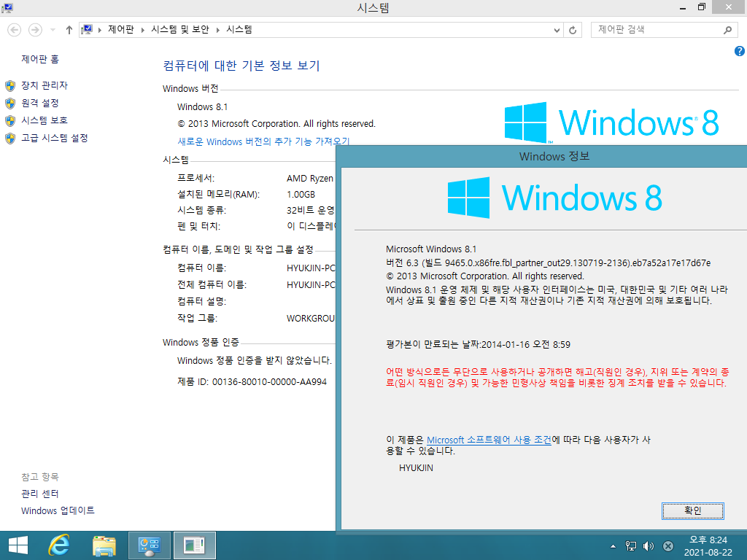Open 장치 관리자 link
Image resolution: width=747 pixels, height=560 pixels.
point(44,85)
